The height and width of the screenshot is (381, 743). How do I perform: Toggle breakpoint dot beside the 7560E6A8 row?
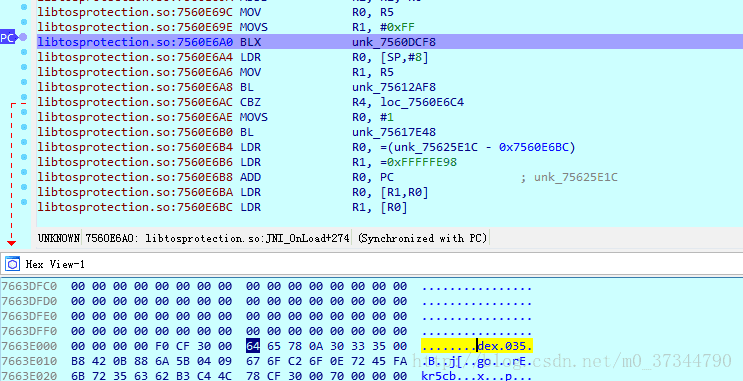click(24, 82)
